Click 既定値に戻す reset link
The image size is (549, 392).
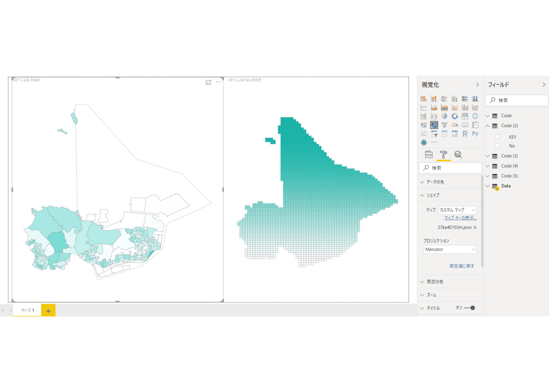(462, 266)
